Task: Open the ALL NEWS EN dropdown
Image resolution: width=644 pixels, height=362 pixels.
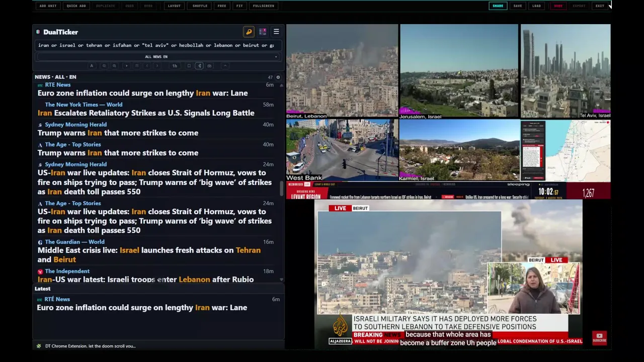Action: [x=156, y=57]
